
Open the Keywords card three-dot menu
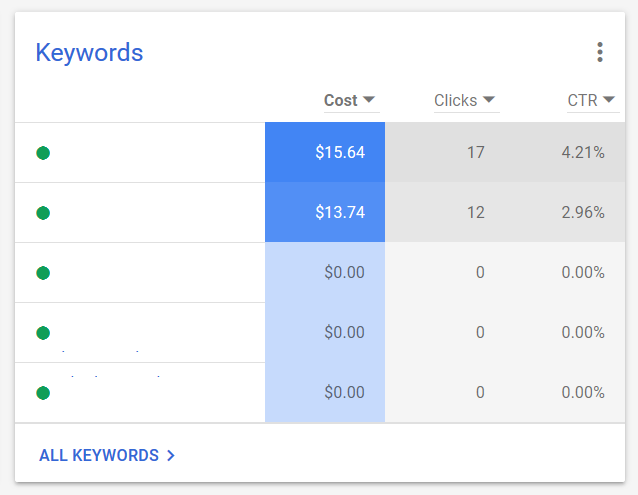600,52
